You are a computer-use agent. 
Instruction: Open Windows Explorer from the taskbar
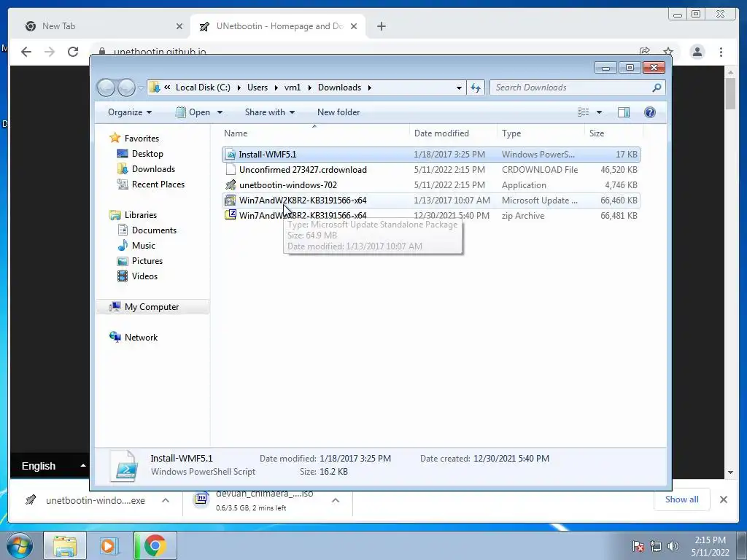pyautogui.click(x=65, y=545)
